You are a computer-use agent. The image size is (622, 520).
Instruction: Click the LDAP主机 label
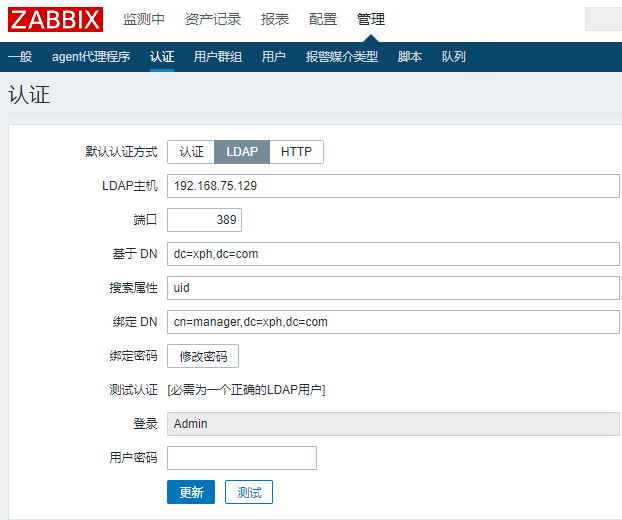(x=130, y=186)
